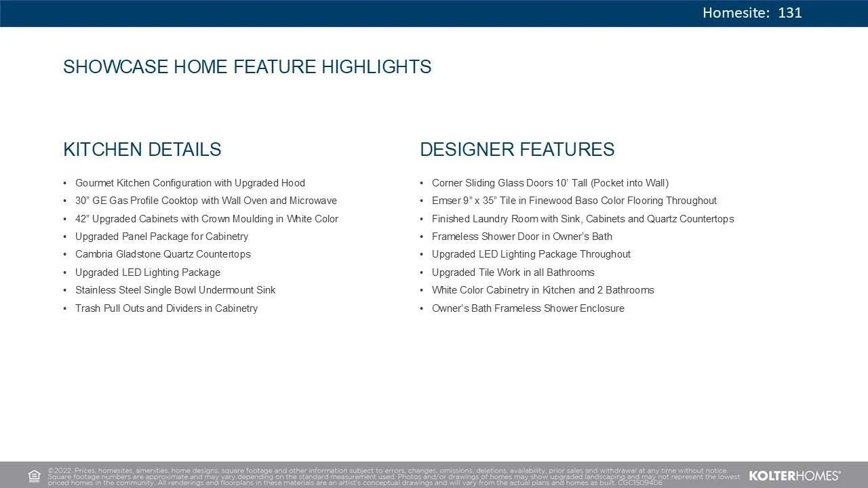The image size is (868, 488).
Task: Click the Gourmet Kitchen Configuration bullet
Action: tap(190, 183)
